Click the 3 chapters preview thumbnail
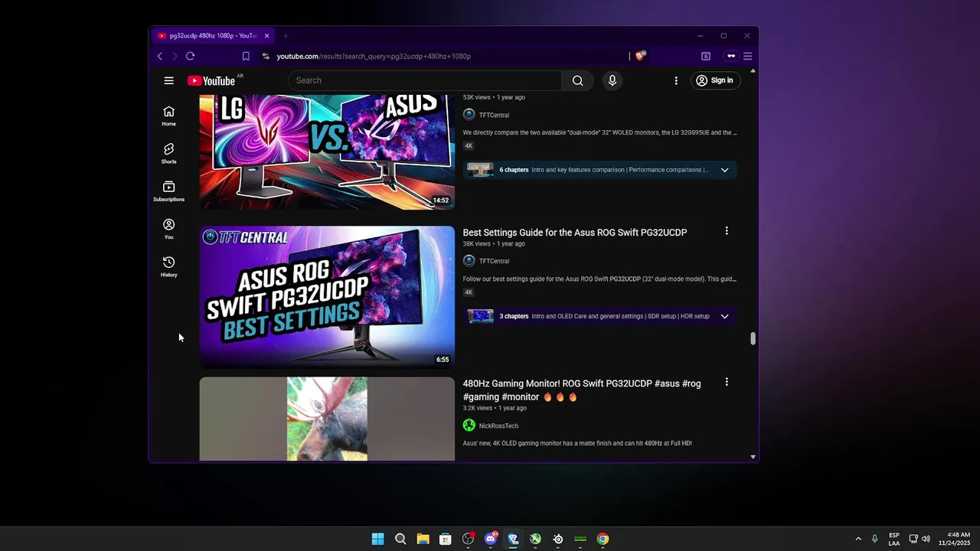Screen dimensions: 980x551 coord(480,316)
